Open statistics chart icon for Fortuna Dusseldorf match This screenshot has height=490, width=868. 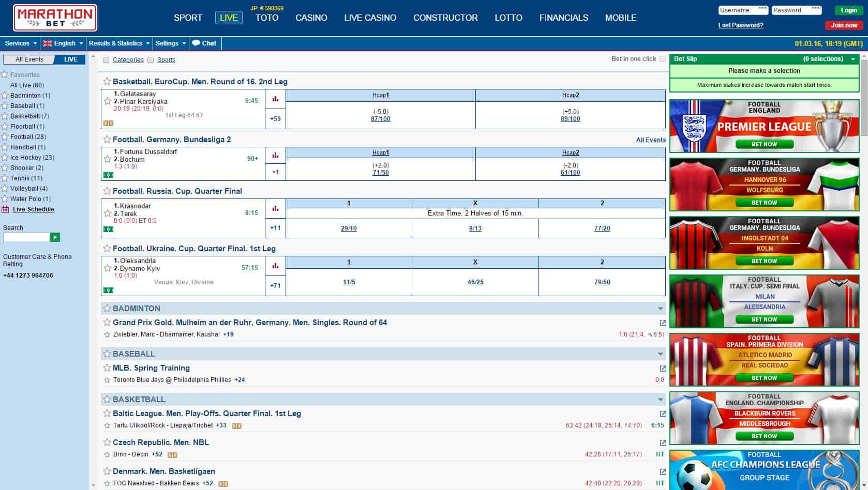[275, 155]
